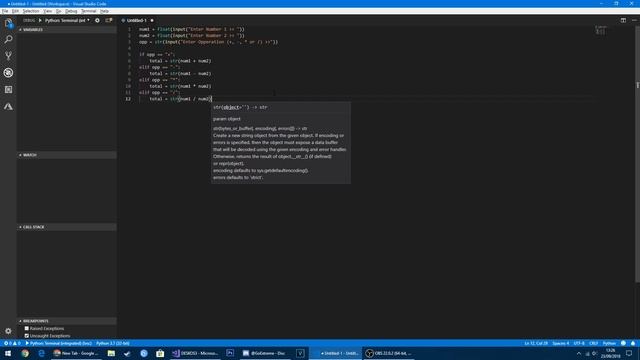Image resolution: width=640 pixels, height=360 pixels.
Task: Split the editor to the right
Action: click(x=623, y=20)
